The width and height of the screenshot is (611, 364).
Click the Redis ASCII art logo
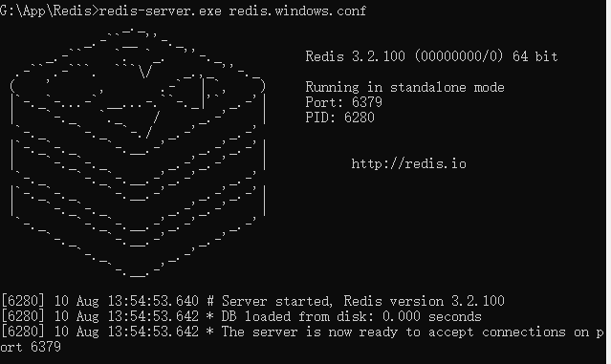(x=138, y=153)
